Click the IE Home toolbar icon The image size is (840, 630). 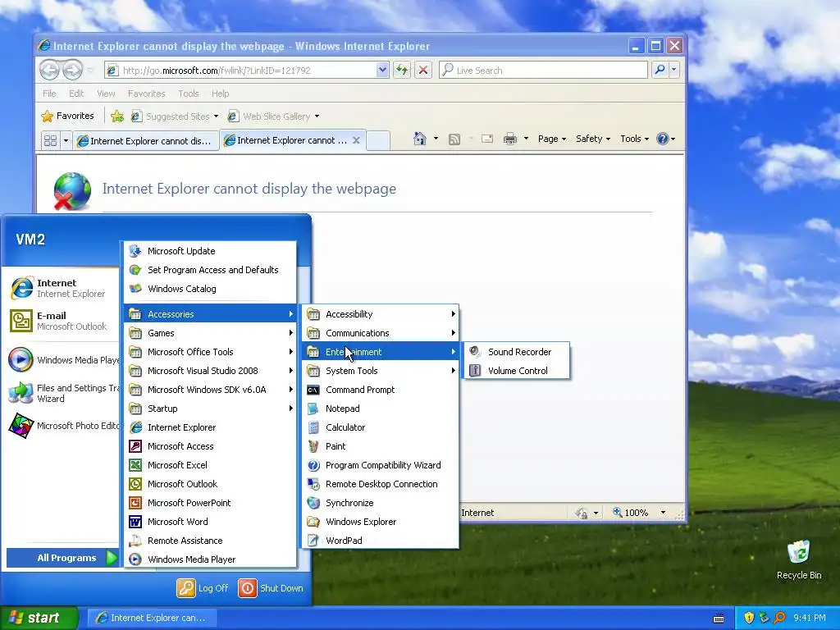click(x=419, y=139)
